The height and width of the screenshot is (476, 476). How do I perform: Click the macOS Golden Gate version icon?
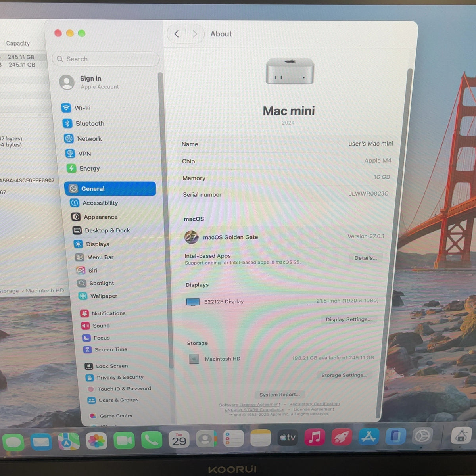click(192, 237)
